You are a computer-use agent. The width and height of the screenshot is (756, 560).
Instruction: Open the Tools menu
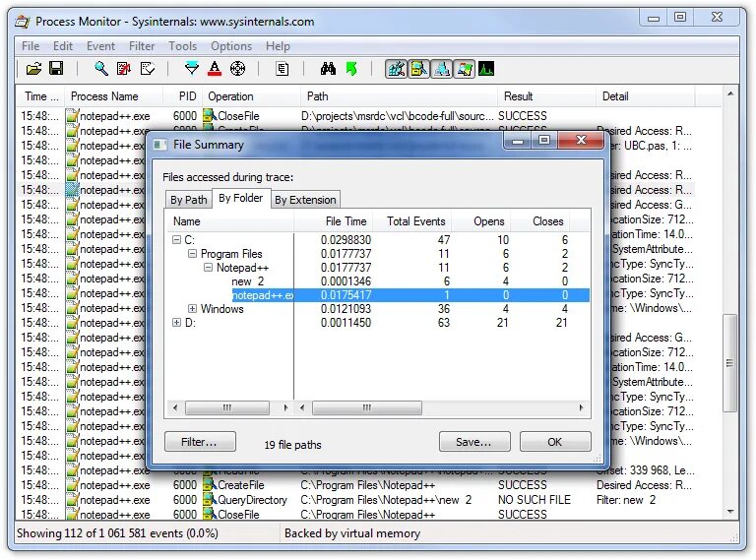point(183,46)
